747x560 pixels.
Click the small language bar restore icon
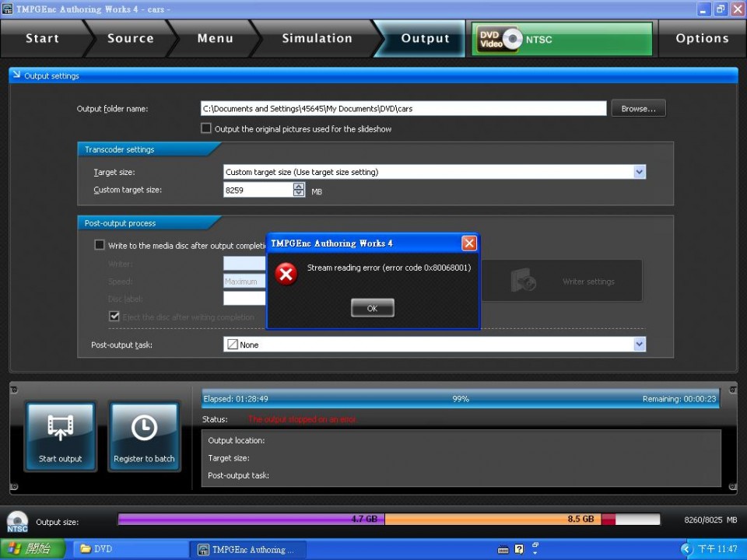coord(535,546)
